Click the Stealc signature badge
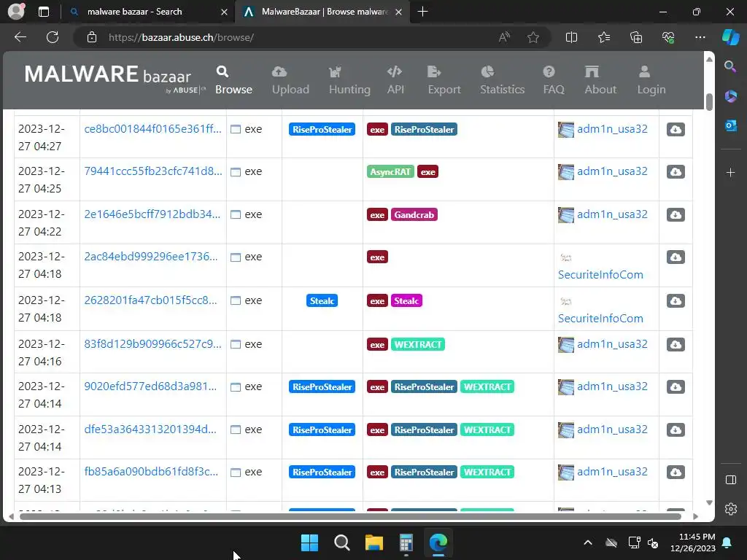The width and height of the screenshot is (747, 560). tap(322, 301)
